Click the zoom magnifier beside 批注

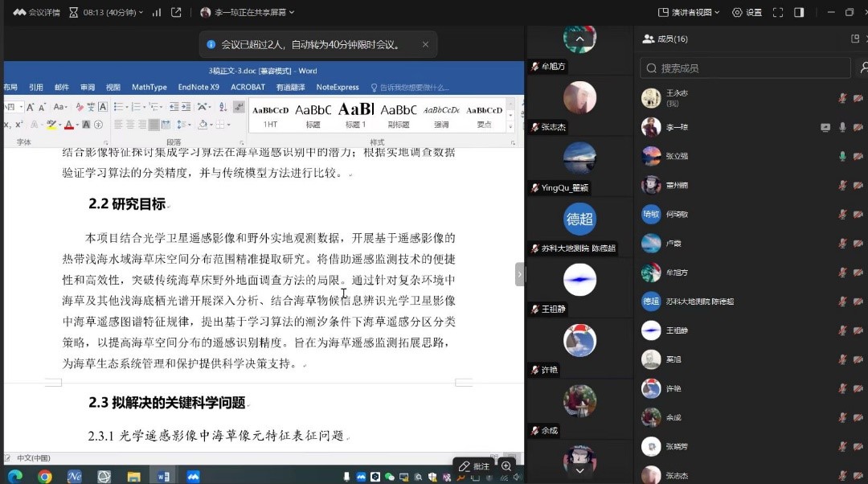click(x=506, y=466)
